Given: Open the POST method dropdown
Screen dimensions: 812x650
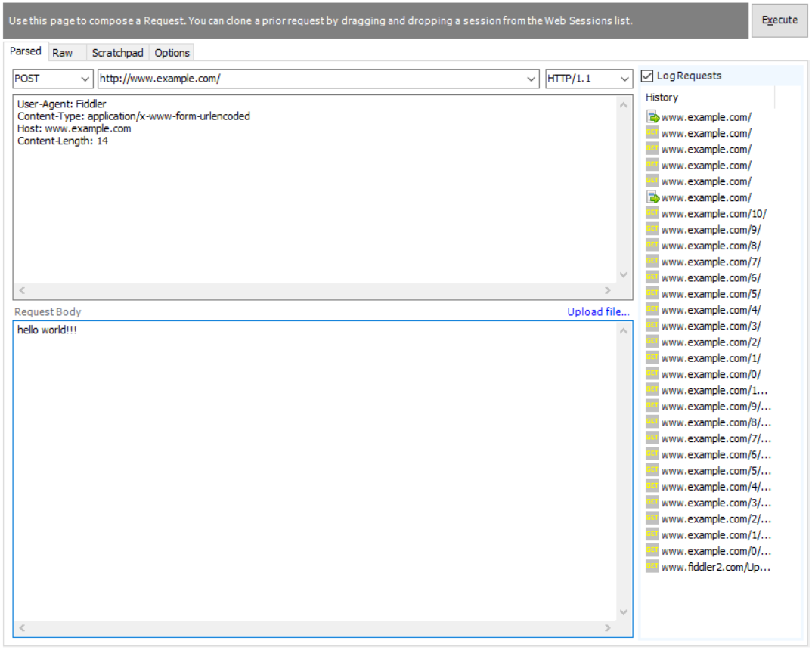Looking at the screenshot, I should tap(84, 79).
